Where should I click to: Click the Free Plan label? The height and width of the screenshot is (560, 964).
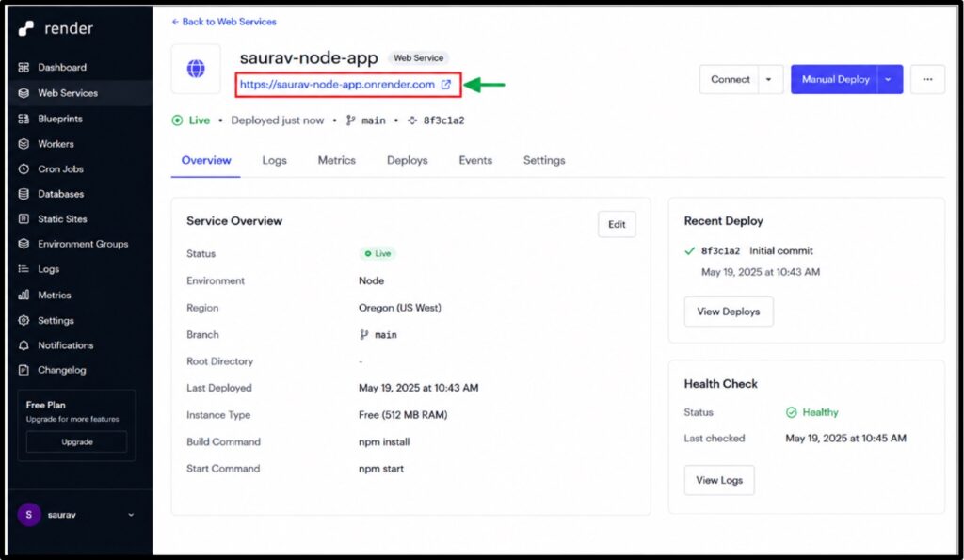(x=45, y=405)
